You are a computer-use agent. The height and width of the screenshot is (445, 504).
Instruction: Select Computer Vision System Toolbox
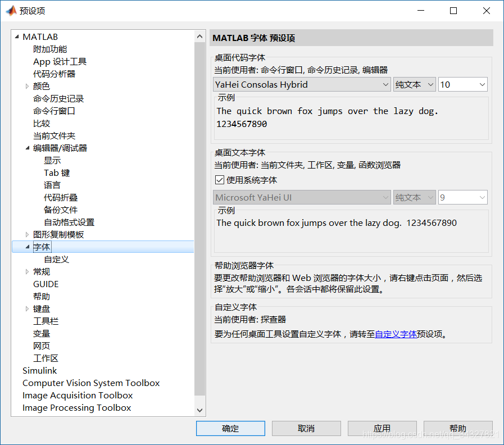coord(91,383)
